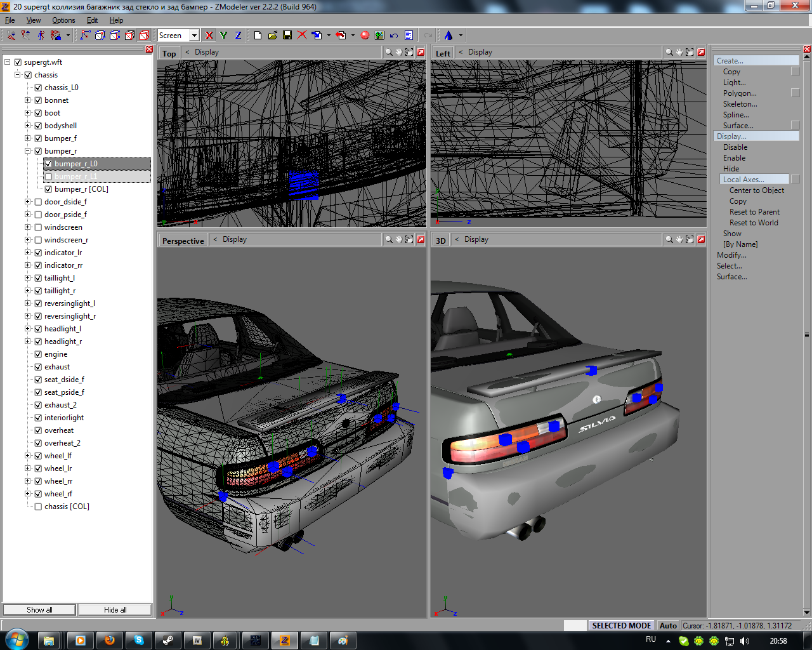Click the New file icon
The image size is (812, 650).
(x=258, y=36)
